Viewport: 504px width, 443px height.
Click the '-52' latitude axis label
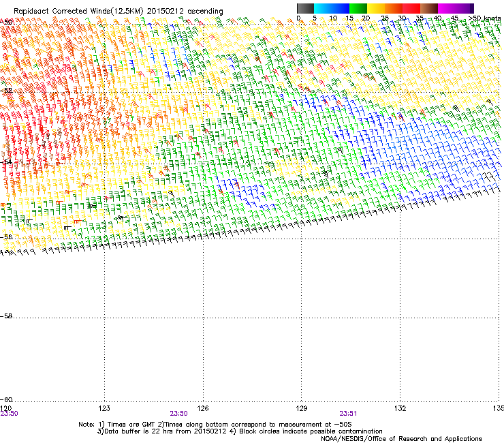6,91
